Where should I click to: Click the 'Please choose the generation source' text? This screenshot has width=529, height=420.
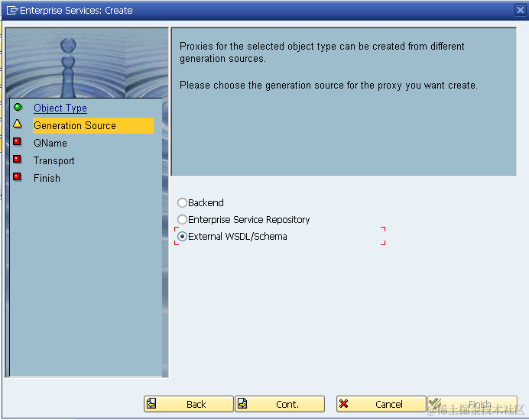[329, 86]
